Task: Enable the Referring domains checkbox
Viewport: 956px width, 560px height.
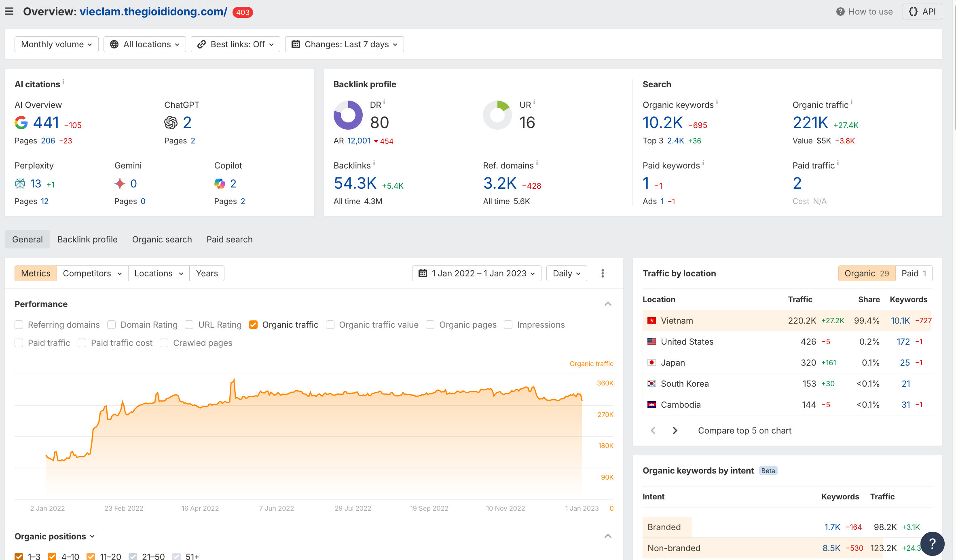Action: (19, 325)
